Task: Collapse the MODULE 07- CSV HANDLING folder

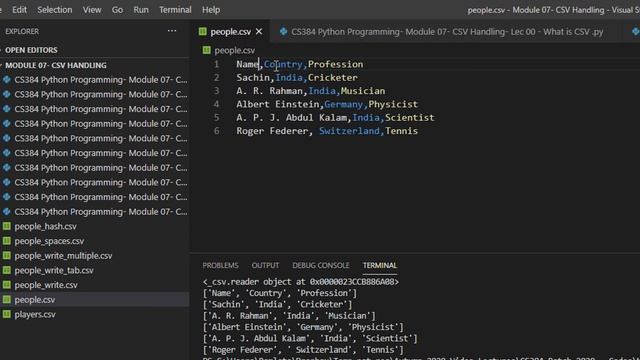Action: click(x=56, y=65)
